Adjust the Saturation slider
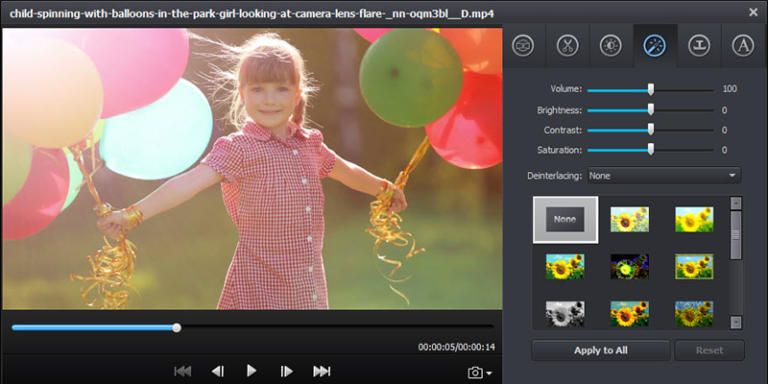768x384 pixels. (x=650, y=149)
